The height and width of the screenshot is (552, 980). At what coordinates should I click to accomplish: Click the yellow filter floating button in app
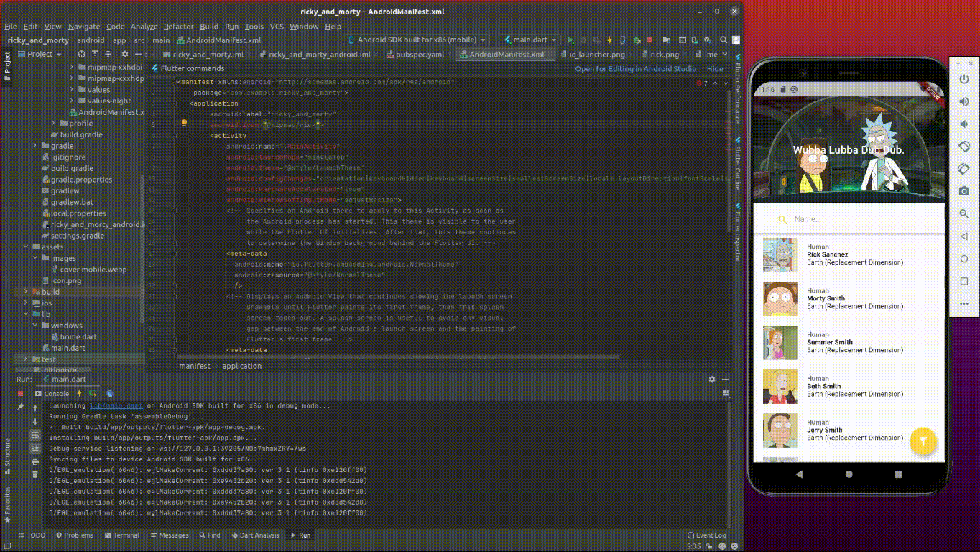(923, 441)
